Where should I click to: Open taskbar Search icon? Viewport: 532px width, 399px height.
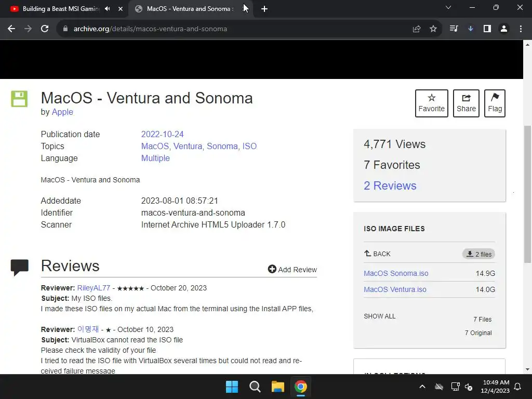pos(255,387)
